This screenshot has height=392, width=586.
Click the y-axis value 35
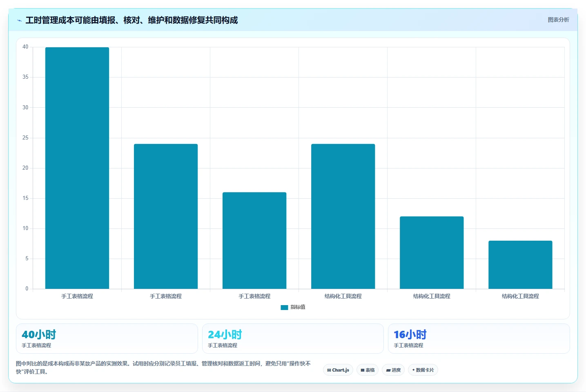point(25,77)
